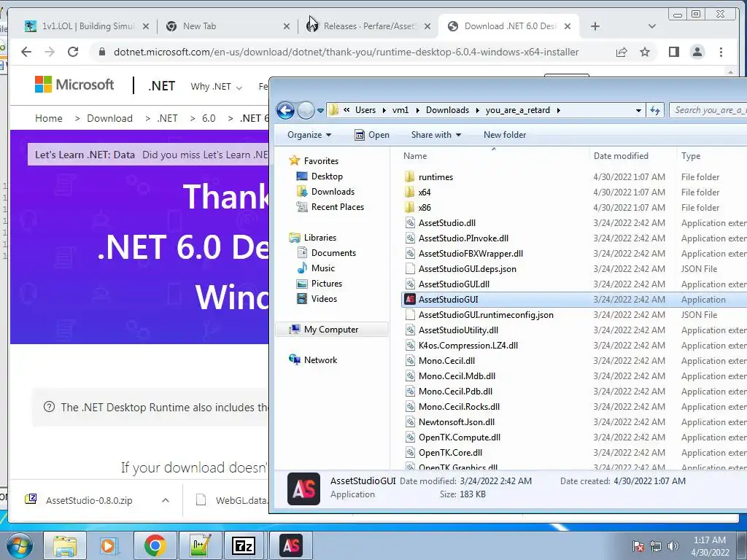
Task: Close the New Tab tab
Action: coord(286,26)
